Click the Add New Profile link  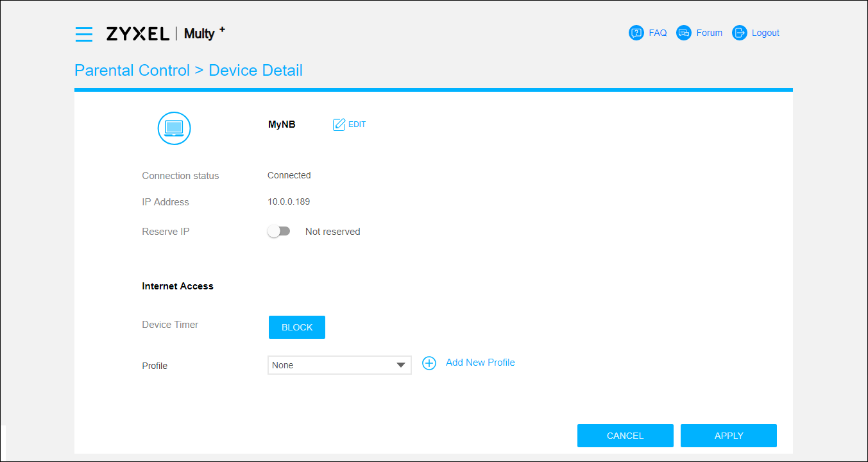[481, 363]
